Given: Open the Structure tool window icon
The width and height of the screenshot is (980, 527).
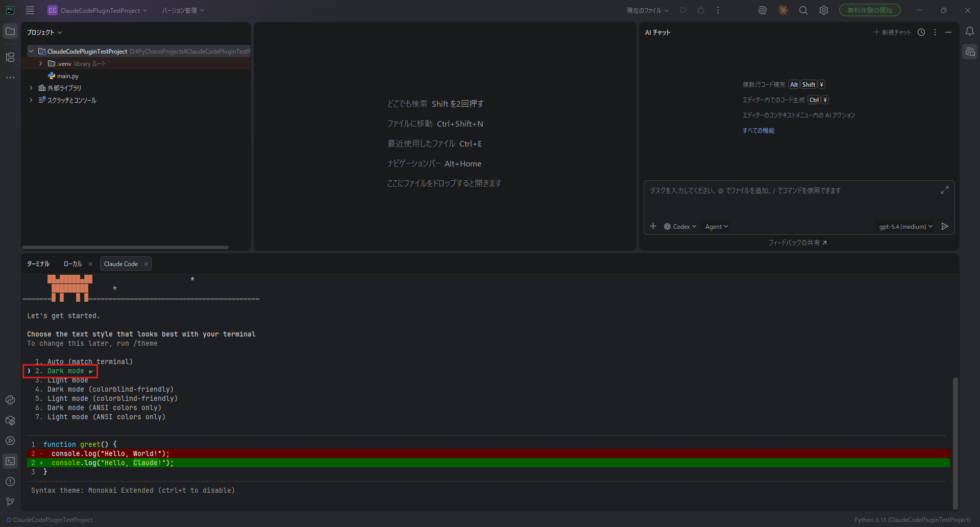Looking at the screenshot, I should coord(10,57).
